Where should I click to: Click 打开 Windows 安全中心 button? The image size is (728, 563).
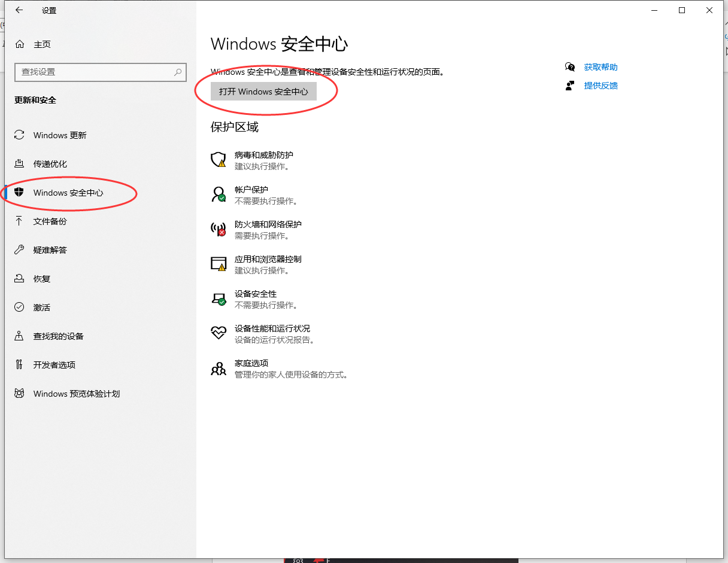pos(263,92)
